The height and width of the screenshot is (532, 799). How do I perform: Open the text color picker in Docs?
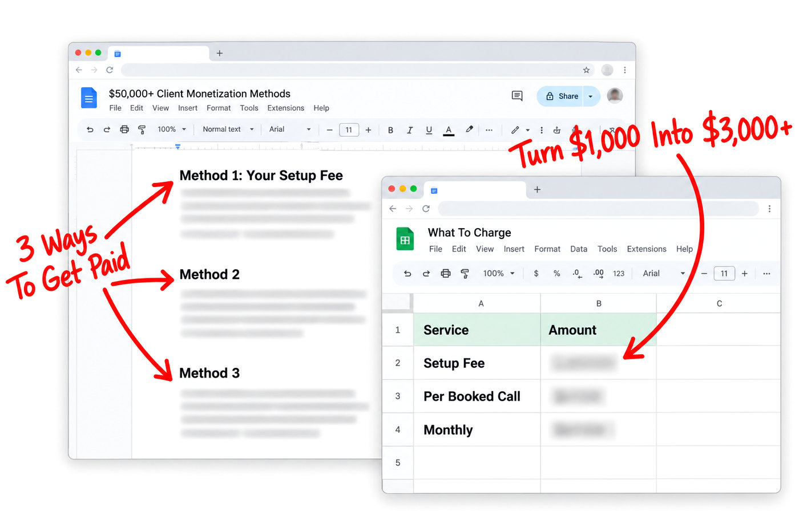(449, 131)
